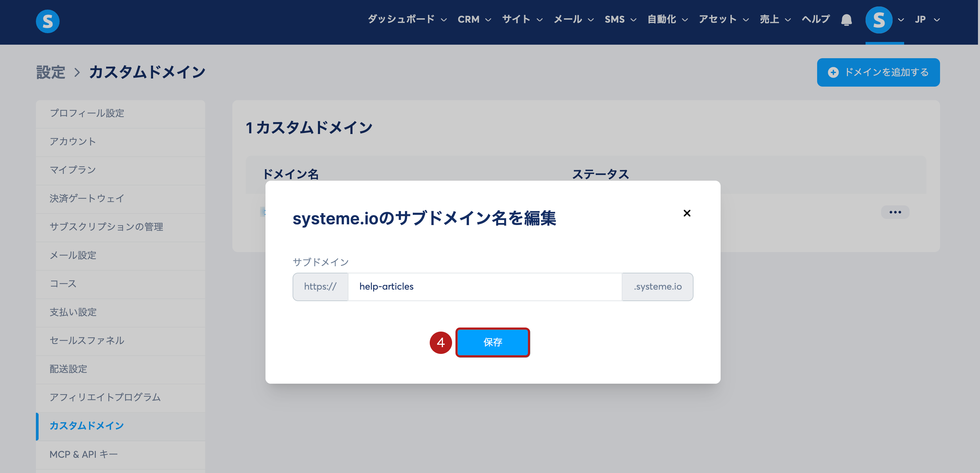Screen dimensions: 980x473
Task: Open the JP language selector
Action: [x=928, y=19]
